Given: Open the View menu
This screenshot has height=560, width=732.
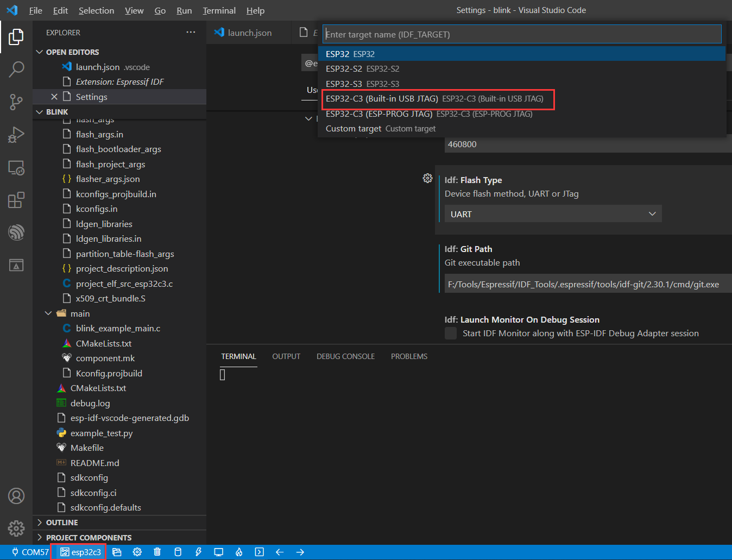Looking at the screenshot, I should [134, 10].
